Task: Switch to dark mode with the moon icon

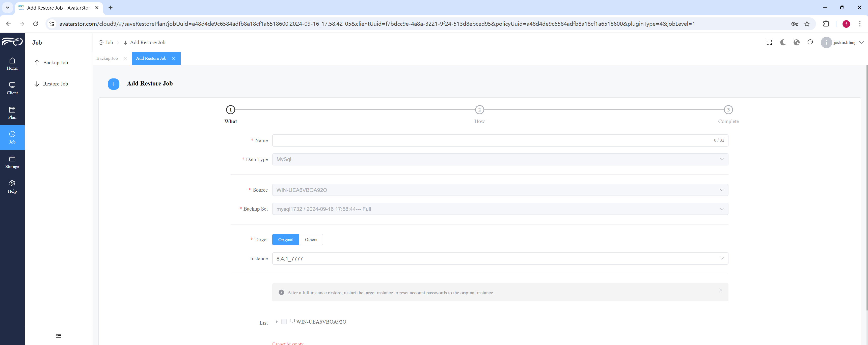Action: 783,42
